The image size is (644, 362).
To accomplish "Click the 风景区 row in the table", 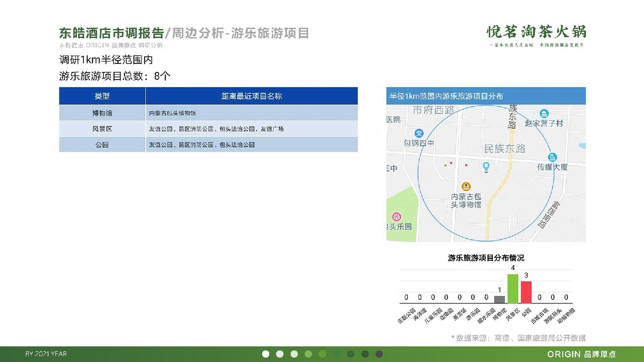I will click(x=102, y=129).
